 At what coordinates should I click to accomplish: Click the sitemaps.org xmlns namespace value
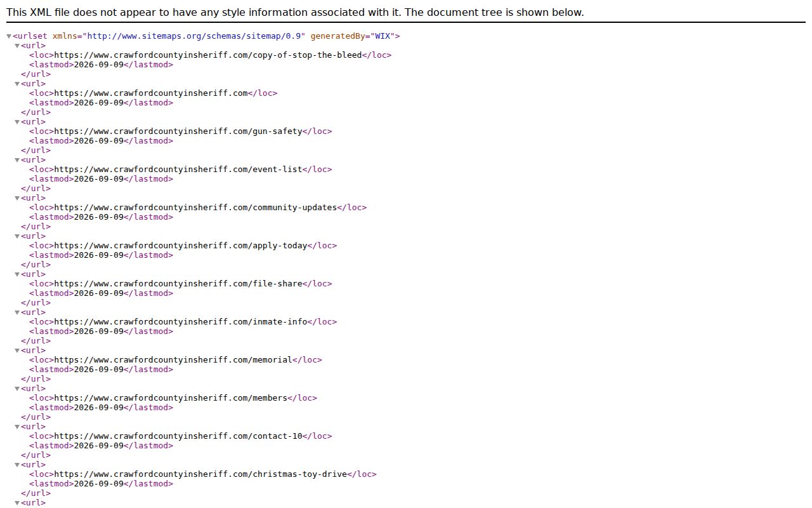pos(193,36)
